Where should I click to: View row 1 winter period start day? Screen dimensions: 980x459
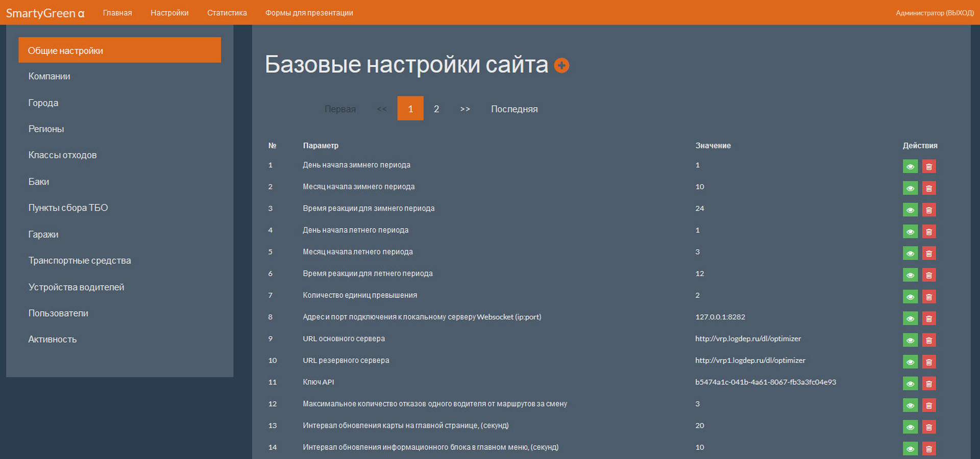[910, 167]
